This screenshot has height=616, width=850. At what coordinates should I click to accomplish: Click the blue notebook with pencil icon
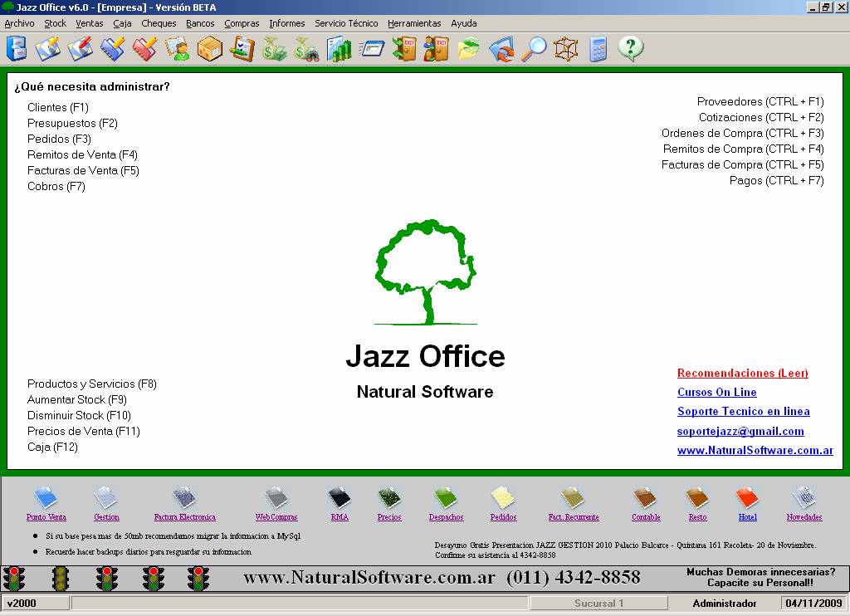[x=113, y=49]
